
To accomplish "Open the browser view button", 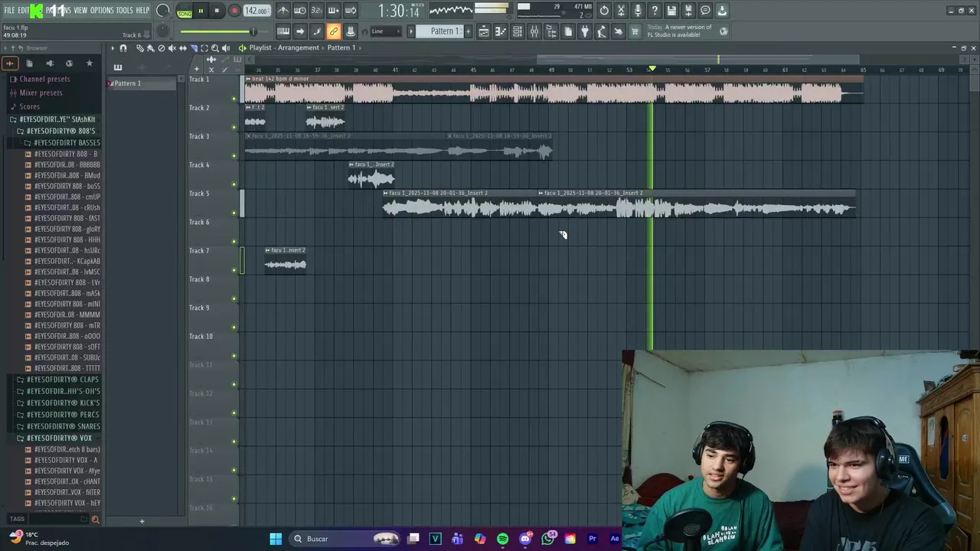I will click(x=551, y=31).
